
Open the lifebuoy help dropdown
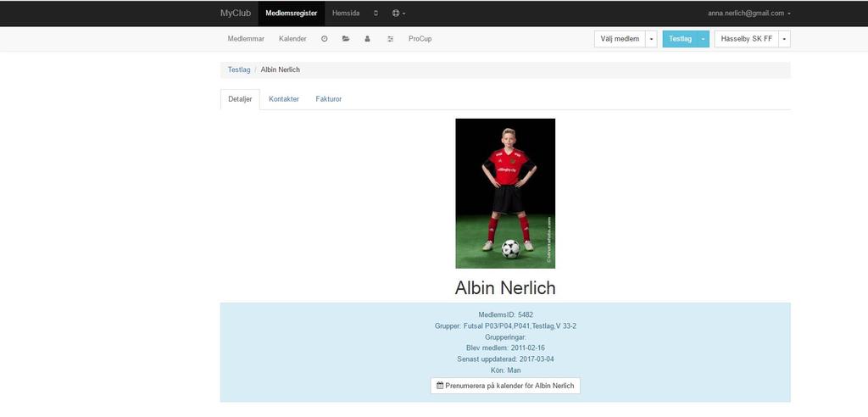[398, 14]
